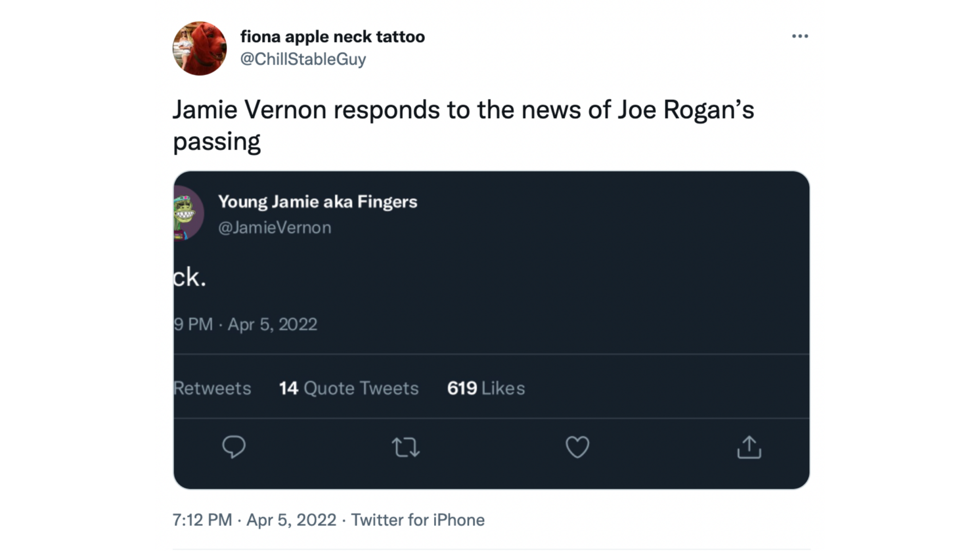Click the reply speech bubble icon

(234, 447)
